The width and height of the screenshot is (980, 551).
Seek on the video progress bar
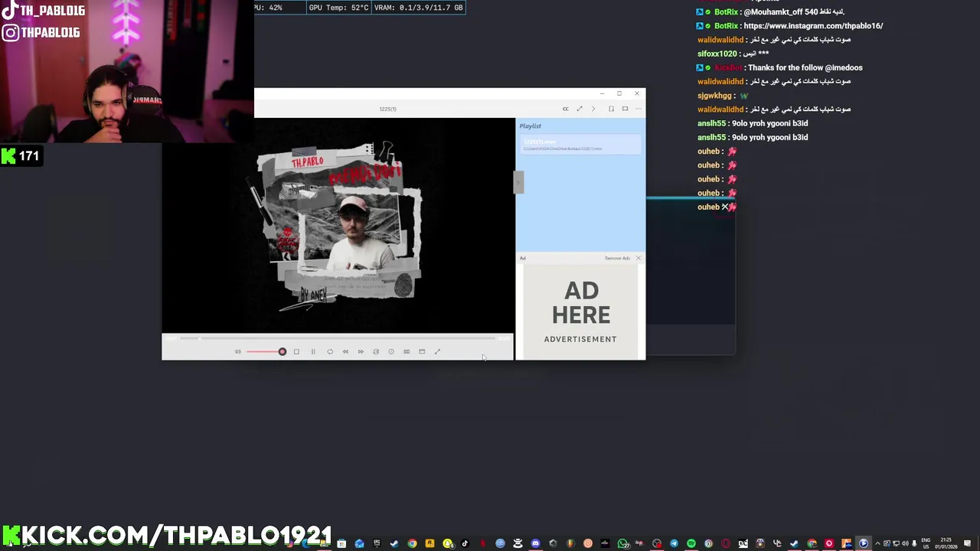[337, 337]
